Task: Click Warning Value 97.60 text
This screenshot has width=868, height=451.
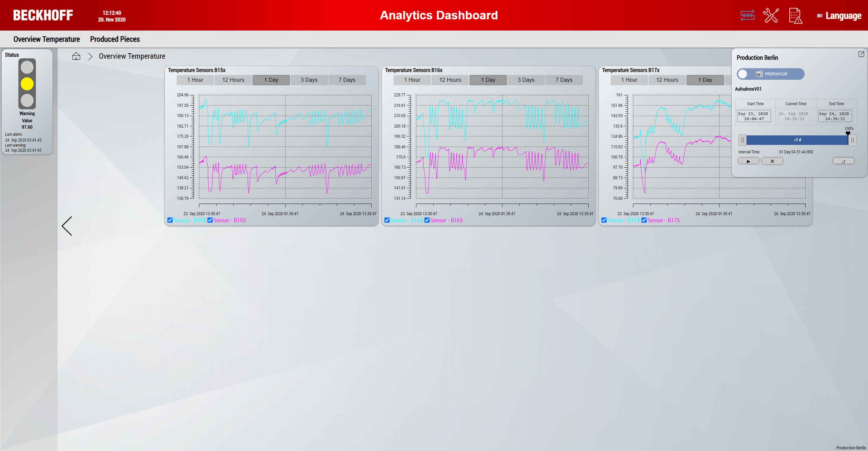Action: point(27,120)
